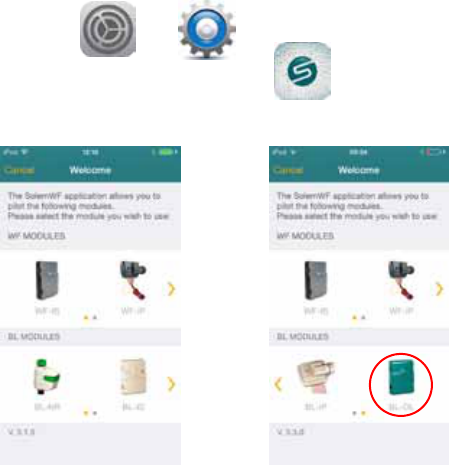Show next WF modules in left screen
Image resolution: width=449 pixels, height=465 pixels.
pyautogui.click(x=171, y=289)
